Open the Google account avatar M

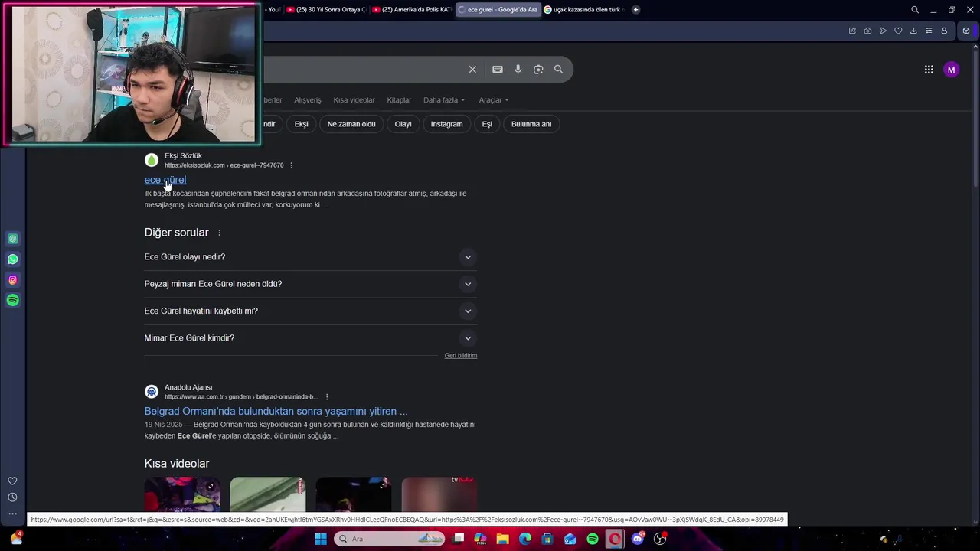[x=952, y=70]
